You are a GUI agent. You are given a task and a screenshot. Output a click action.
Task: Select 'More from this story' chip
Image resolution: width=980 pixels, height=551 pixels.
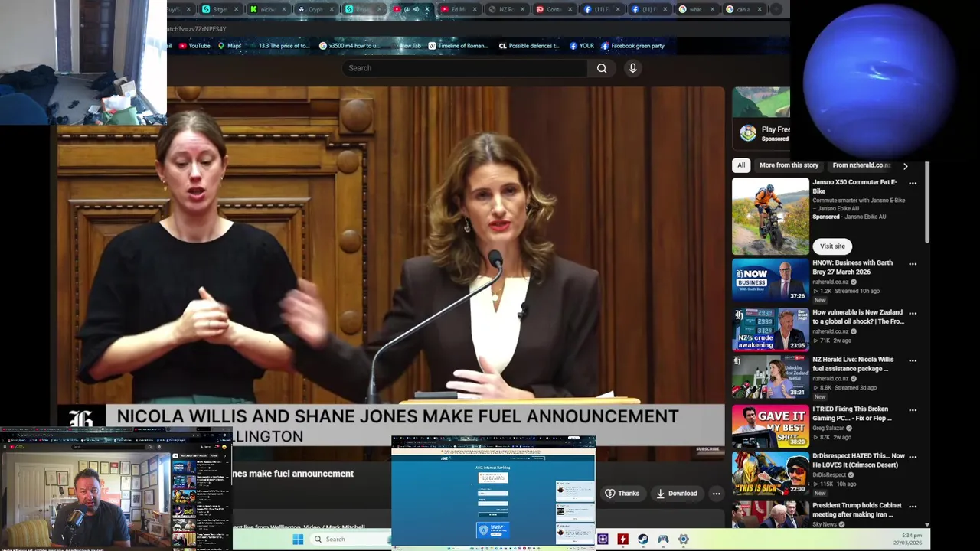(789, 165)
